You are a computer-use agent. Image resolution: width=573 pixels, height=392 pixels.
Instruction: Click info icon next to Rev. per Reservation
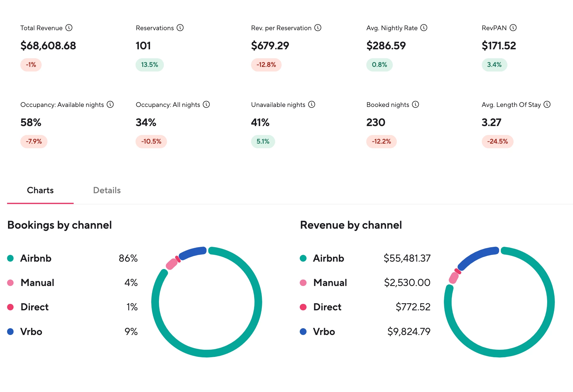pyautogui.click(x=318, y=28)
